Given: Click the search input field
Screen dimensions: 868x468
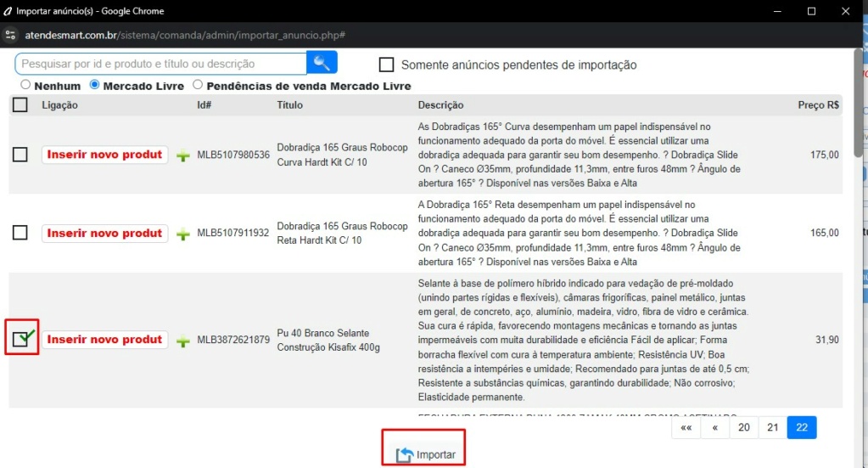Looking at the screenshot, I should tap(160, 64).
